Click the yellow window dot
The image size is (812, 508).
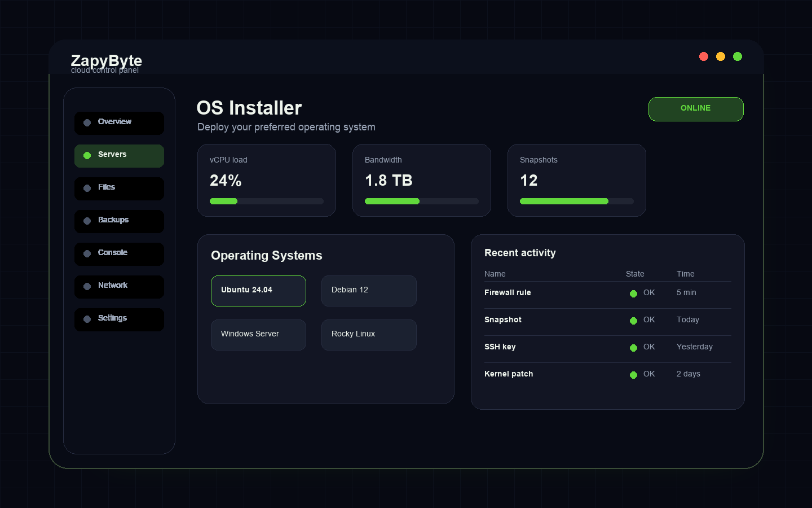click(721, 56)
